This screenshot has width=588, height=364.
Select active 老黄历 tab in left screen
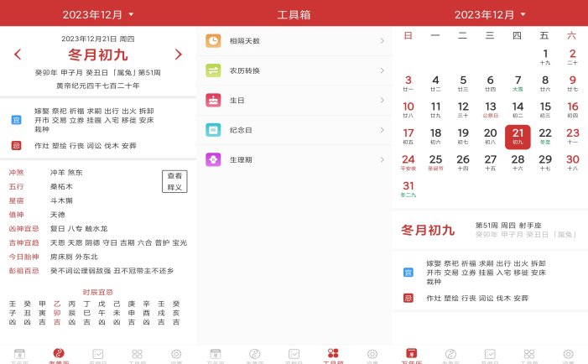[x=59, y=356]
